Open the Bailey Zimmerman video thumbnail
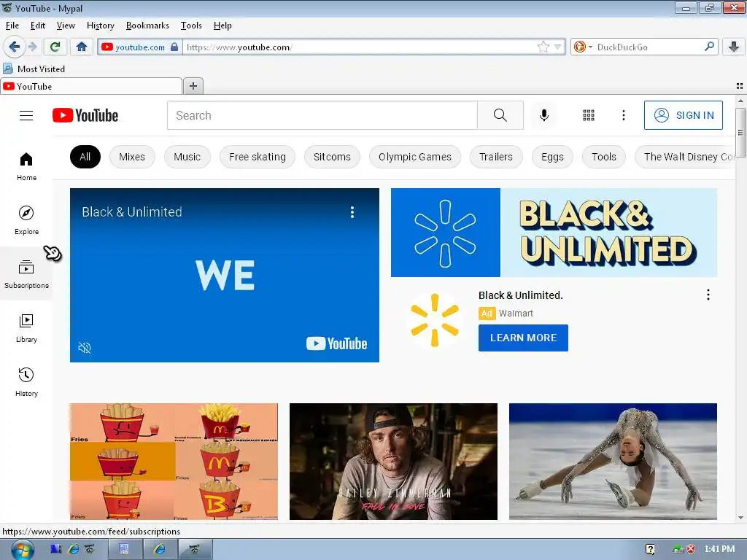 pos(393,462)
